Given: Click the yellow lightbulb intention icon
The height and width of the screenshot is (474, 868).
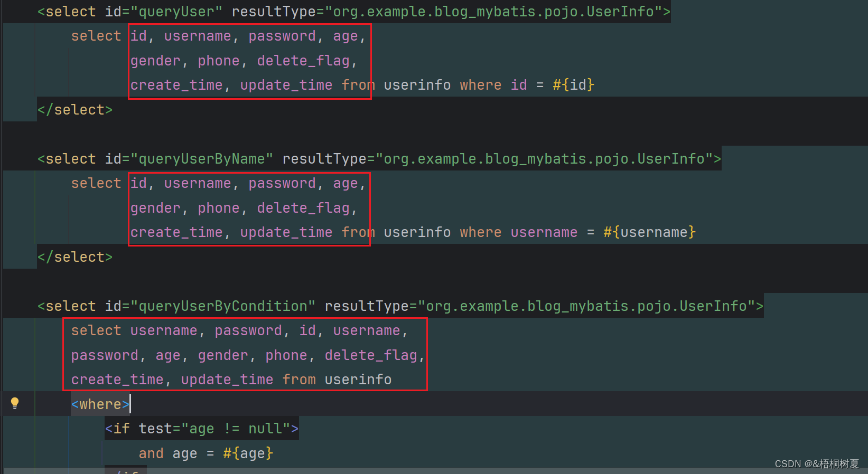Looking at the screenshot, I should [15, 403].
